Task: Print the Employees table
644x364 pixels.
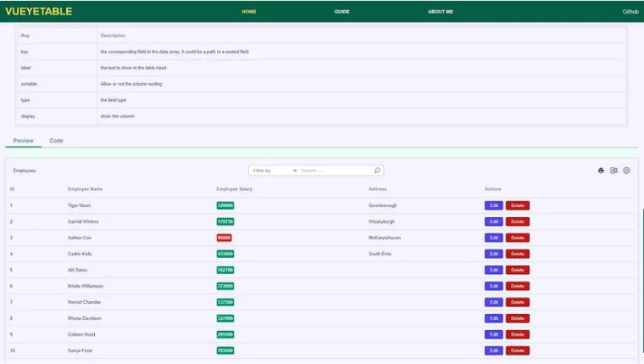Action: [x=601, y=171]
